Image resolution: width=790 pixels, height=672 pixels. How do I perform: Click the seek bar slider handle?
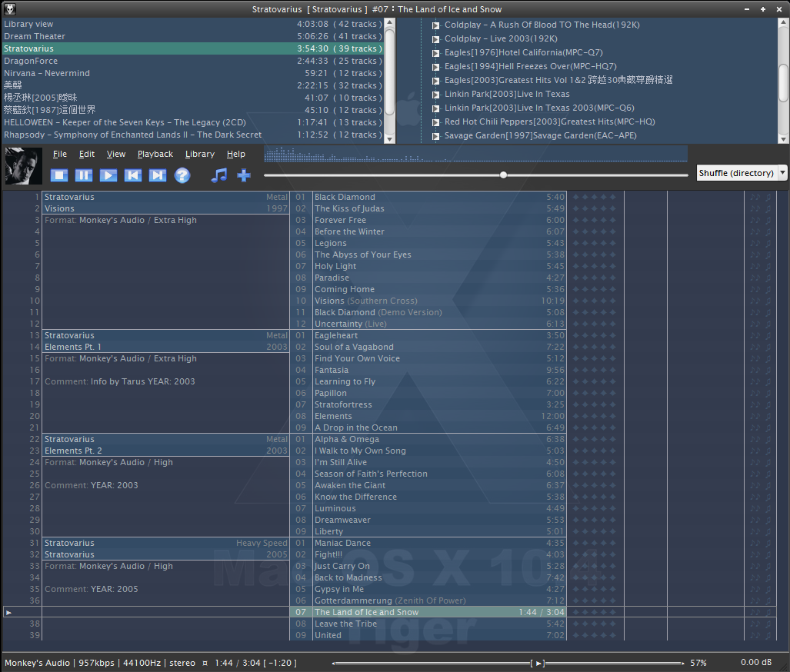pyautogui.click(x=503, y=175)
